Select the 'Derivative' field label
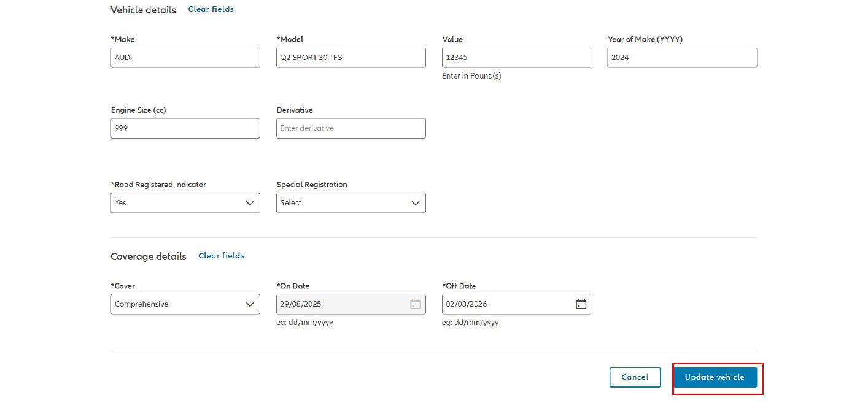The height and width of the screenshot is (406, 868). click(x=295, y=110)
